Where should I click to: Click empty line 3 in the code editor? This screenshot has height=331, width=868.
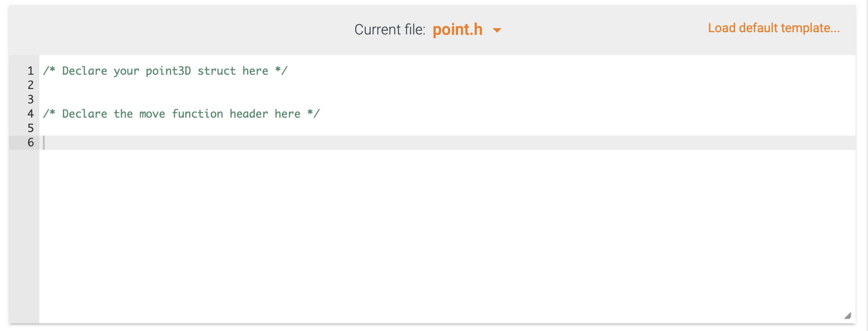pyautogui.click(x=179, y=99)
